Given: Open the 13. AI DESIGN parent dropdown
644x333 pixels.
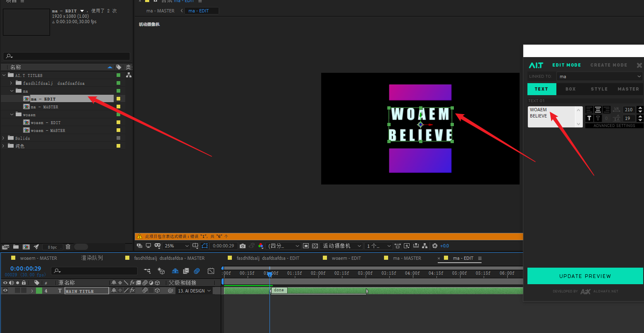Looking at the screenshot, I should click(194, 291).
